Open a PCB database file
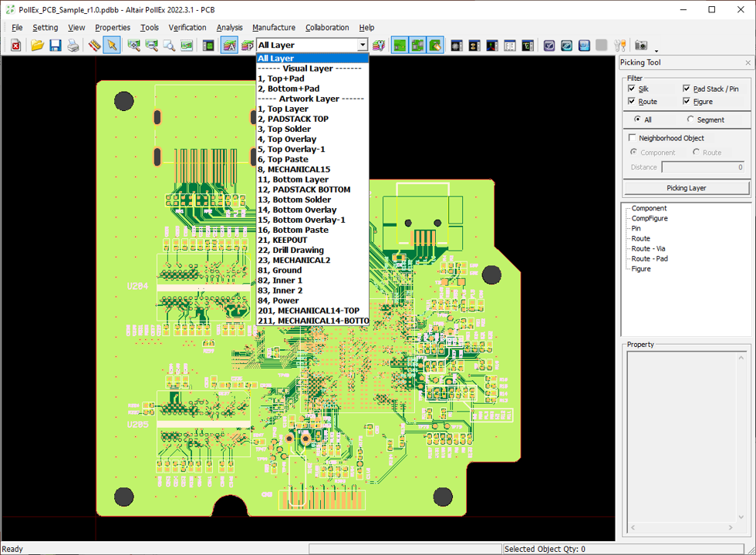The image size is (756, 555). (x=37, y=45)
